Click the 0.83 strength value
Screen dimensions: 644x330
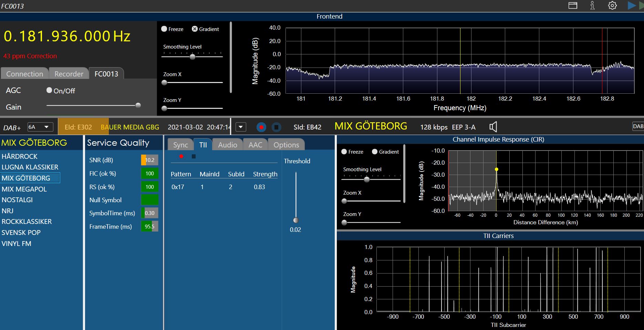click(x=259, y=187)
